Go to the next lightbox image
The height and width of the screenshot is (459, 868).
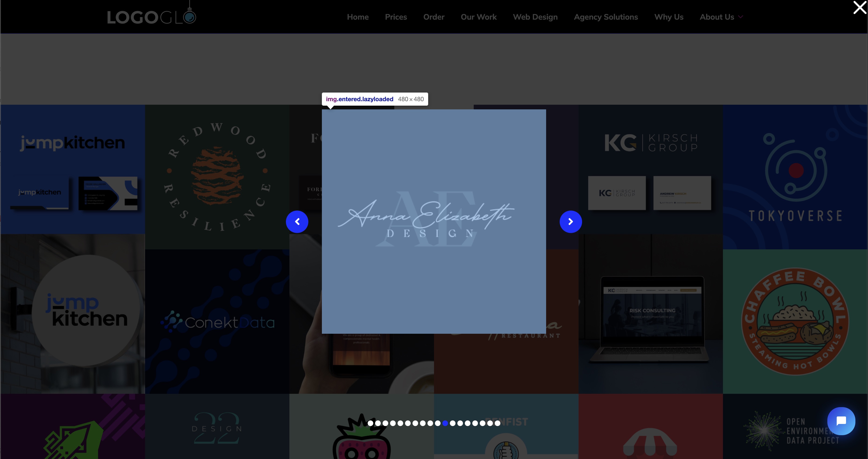pos(570,222)
